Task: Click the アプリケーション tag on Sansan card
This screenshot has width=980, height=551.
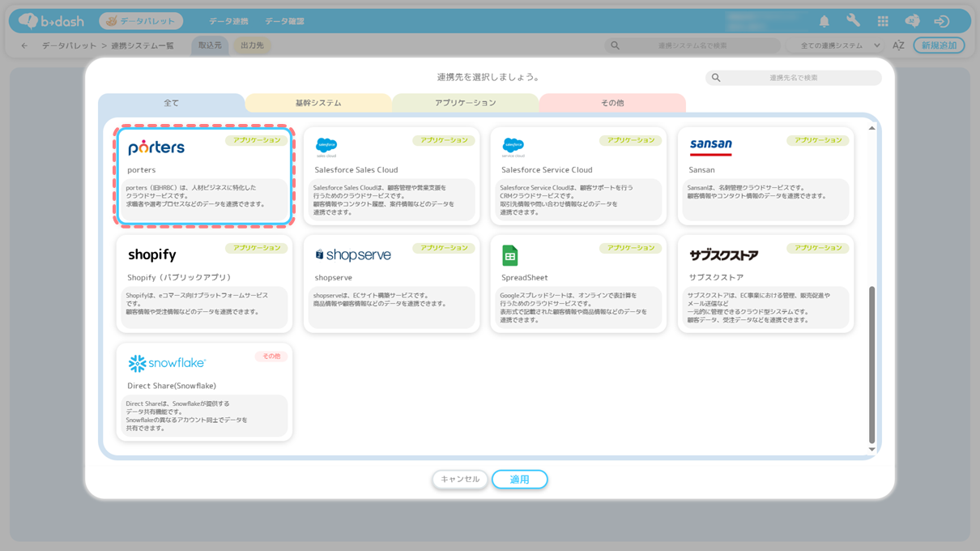Action: coord(818,140)
